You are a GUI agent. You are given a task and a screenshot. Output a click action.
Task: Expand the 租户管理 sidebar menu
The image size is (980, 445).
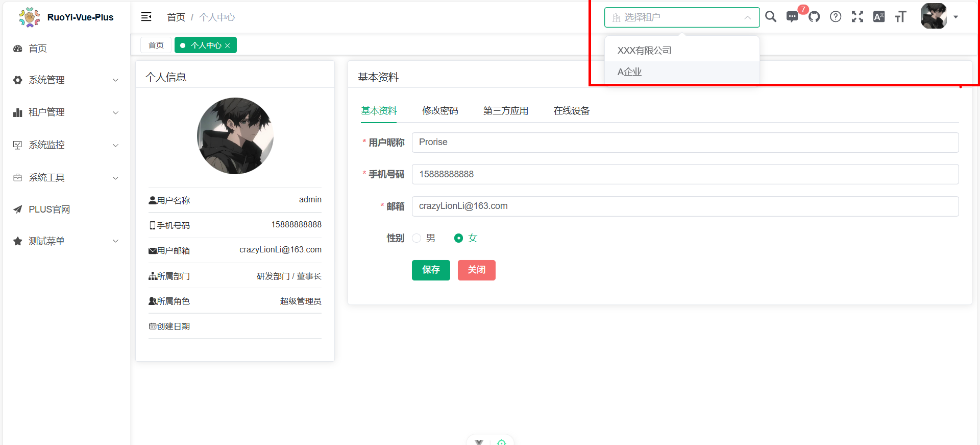coord(65,112)
